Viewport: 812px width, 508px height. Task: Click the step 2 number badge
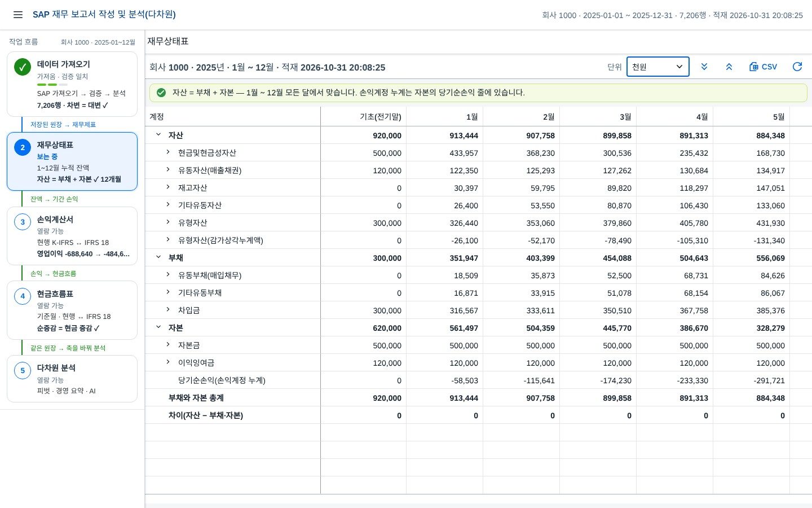(x=23, y=147)
